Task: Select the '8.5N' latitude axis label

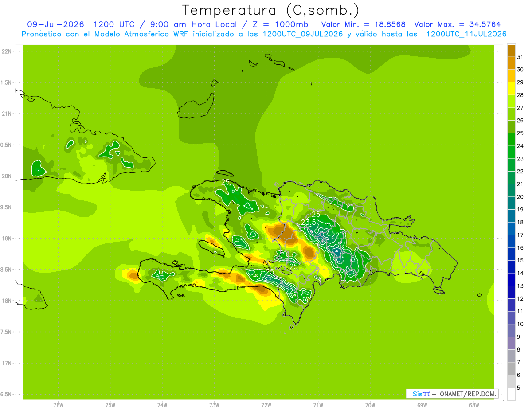Action: pos(6,270)
